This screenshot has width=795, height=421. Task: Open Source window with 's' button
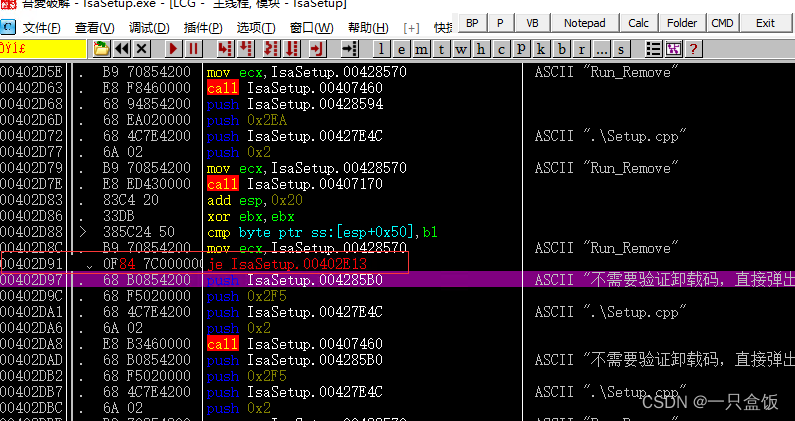pyautogui.click(x=621, y=49)
